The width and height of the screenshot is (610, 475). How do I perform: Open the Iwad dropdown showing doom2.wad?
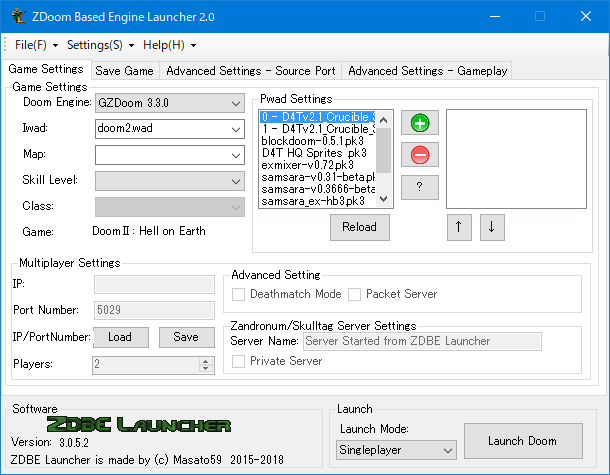pos(170,129)
